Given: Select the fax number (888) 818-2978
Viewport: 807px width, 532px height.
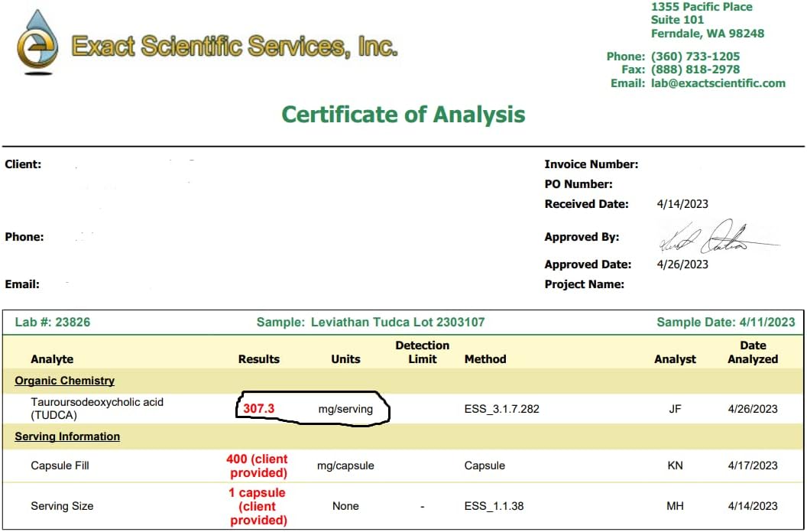Looking at the screenshot, I should [695, 70].
